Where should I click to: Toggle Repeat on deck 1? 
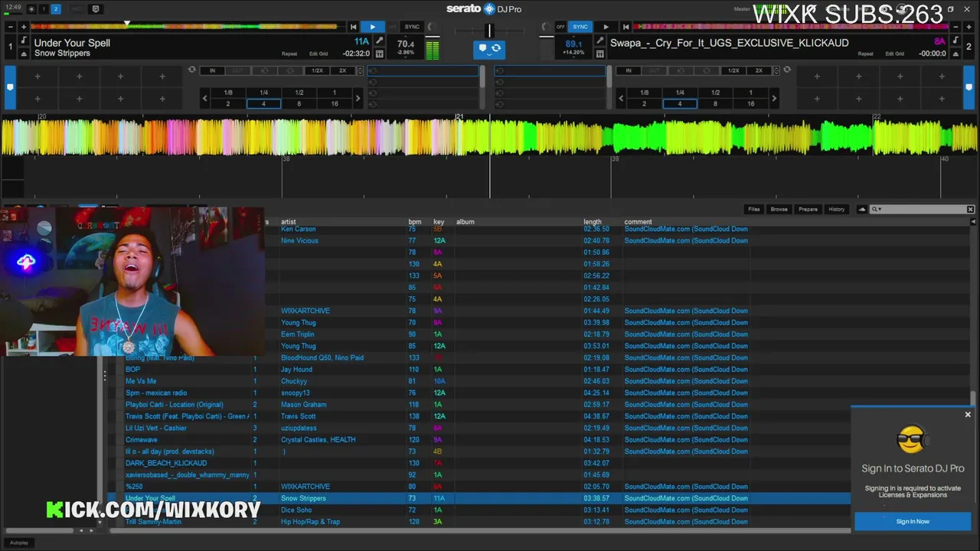[289, 54]
